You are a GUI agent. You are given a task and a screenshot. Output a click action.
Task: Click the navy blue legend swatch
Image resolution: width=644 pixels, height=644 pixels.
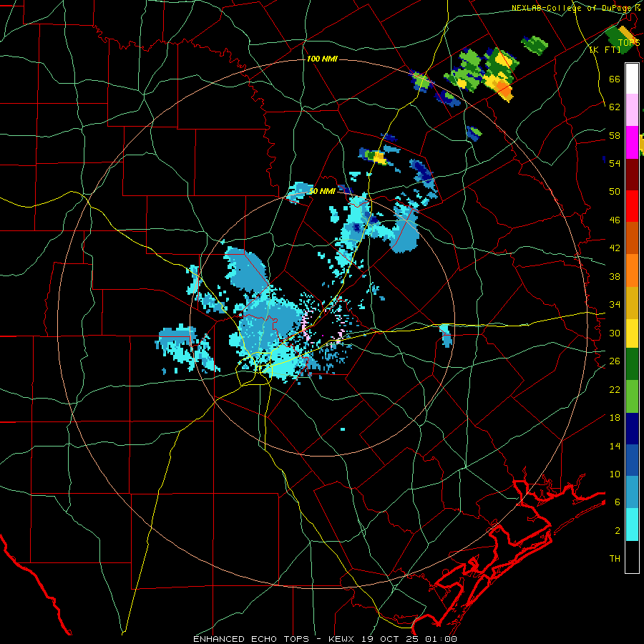click(632, 429)
